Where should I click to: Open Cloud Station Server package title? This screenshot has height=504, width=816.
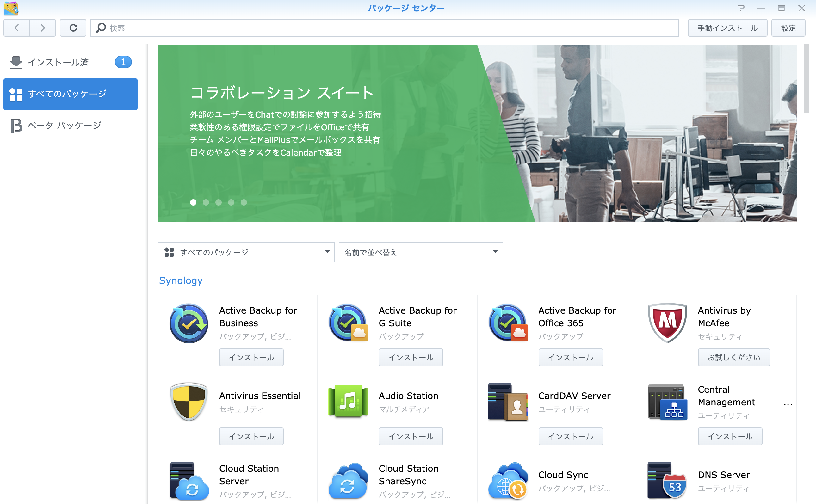[249, 475]
